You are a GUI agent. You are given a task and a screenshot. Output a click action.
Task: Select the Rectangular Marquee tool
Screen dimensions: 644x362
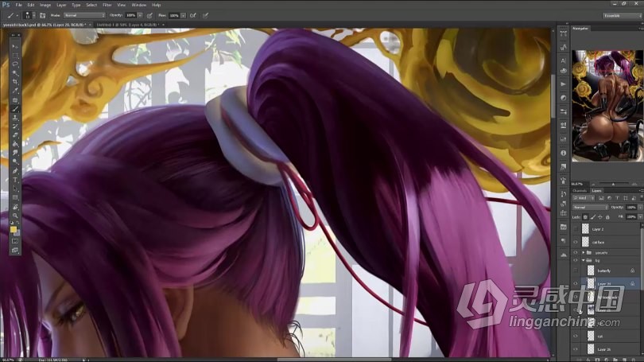click(x=15, y=56)
